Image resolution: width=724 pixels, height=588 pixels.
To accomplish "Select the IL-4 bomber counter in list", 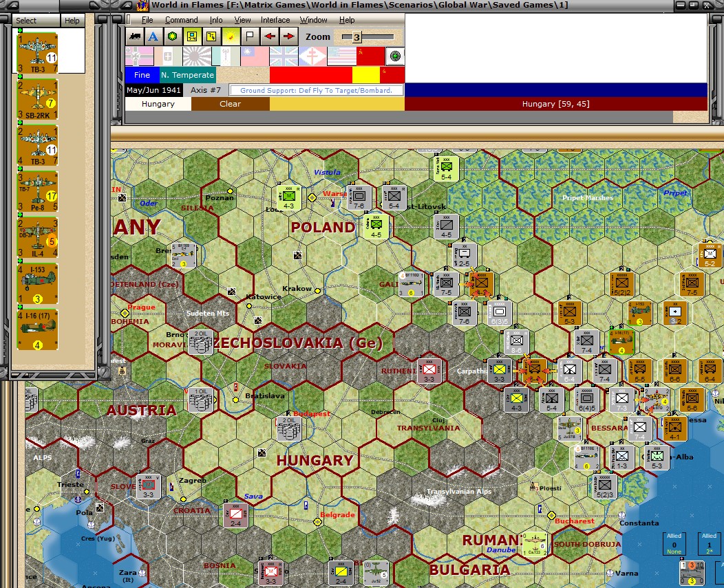I will tap(37, 238).
